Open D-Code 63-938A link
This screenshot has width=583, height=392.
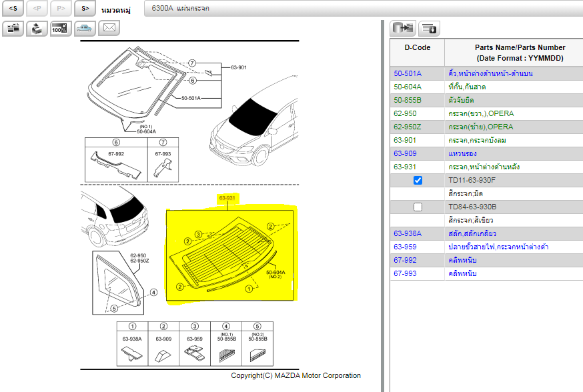tap(408, 234)
